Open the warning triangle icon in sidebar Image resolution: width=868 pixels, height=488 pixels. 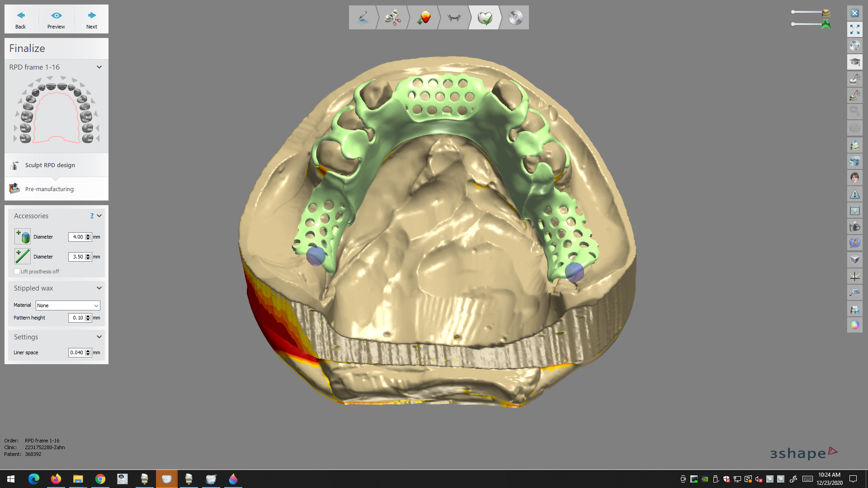tap(854, 194)
